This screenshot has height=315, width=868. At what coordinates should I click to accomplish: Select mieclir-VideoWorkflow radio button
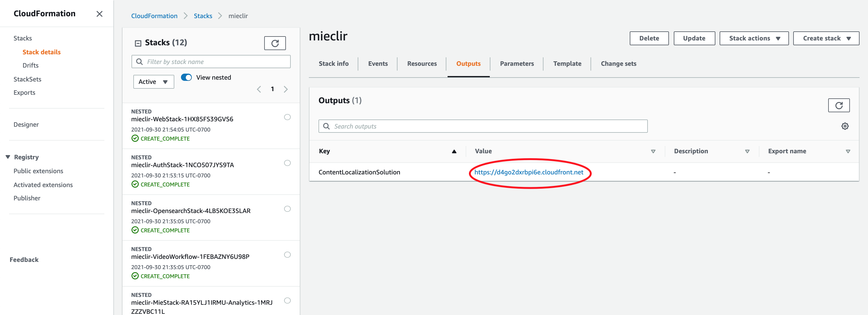[287, 255]
